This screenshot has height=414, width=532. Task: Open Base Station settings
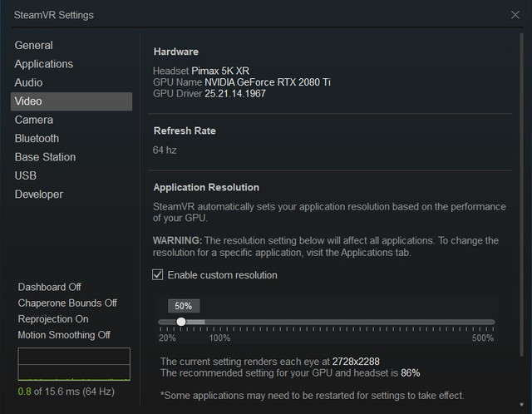(x=45, y=157)
